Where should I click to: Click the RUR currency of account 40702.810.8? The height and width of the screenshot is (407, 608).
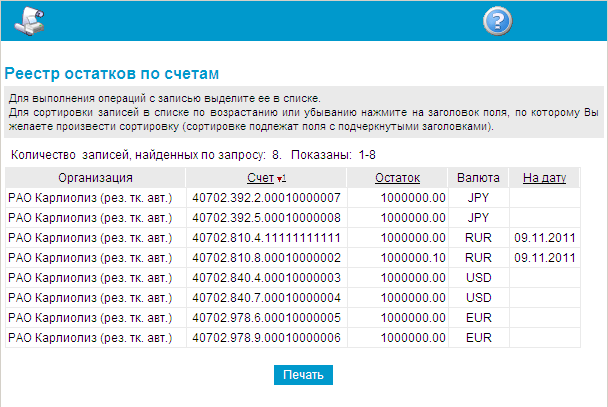478,258
